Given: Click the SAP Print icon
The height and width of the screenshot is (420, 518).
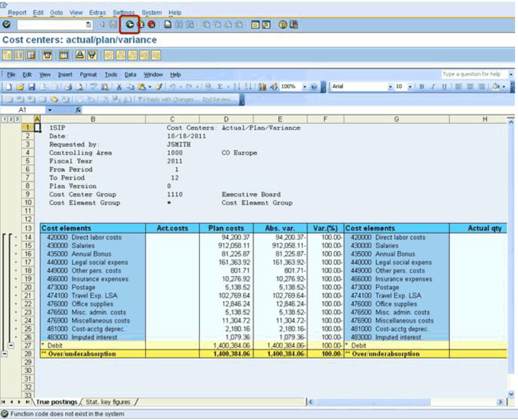Looking at the screenshot, I should click(x=168, y=25).
